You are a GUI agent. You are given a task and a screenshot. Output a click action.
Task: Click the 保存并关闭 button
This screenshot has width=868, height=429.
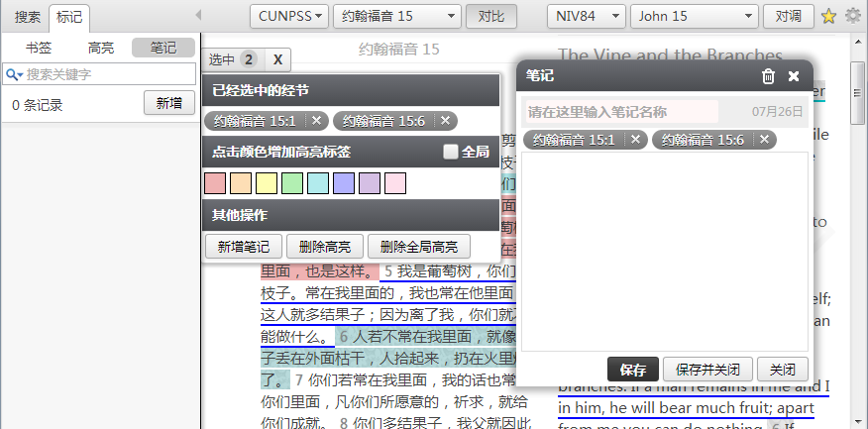(x=707, y=370)
